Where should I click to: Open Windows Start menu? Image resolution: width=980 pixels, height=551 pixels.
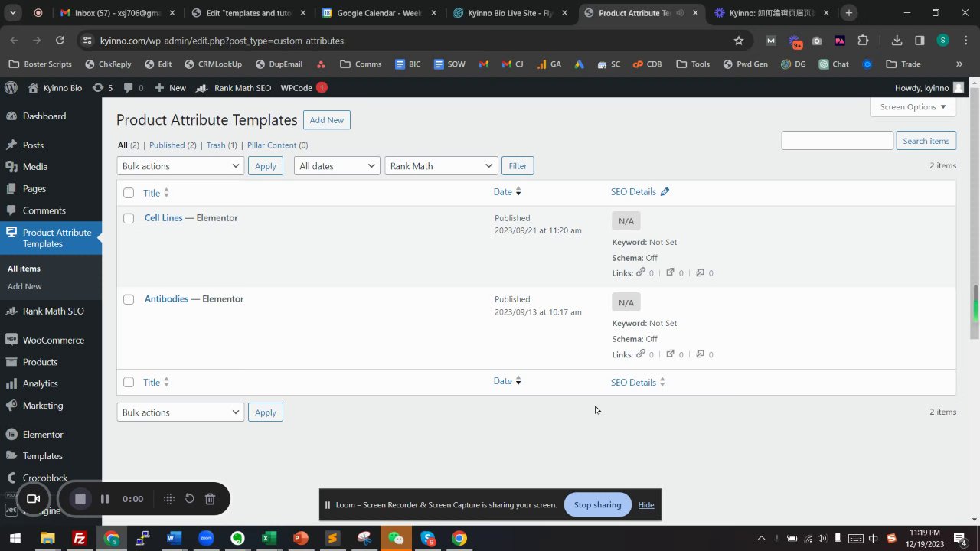15,538
